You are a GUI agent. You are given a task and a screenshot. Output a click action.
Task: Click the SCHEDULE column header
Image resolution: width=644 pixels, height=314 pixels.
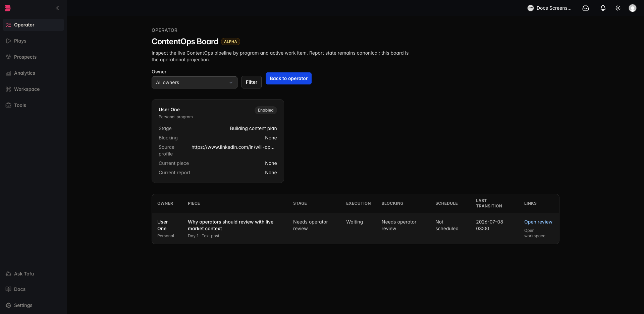click(x=446, y=203)
